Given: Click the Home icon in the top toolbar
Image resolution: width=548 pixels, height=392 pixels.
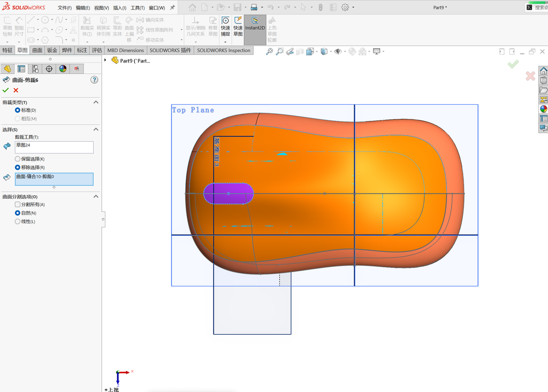Looking at the screenshot, I should (x=192, y=7).
